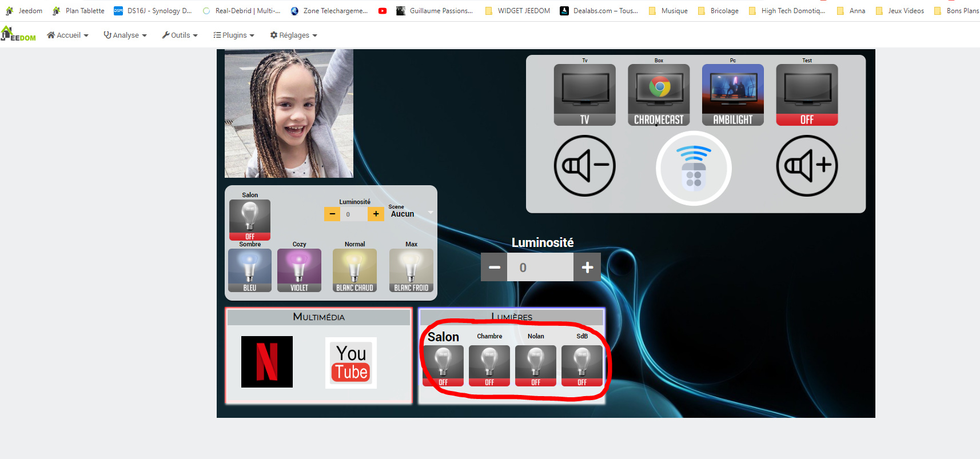This screenshot has height=459, width=980.
Task: Open the Dealabs.com bookmark
Action: pos(599,10)
